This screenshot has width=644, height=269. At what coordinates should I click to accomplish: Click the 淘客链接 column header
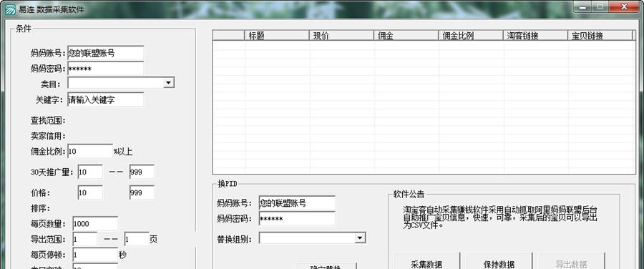[535, 35]
